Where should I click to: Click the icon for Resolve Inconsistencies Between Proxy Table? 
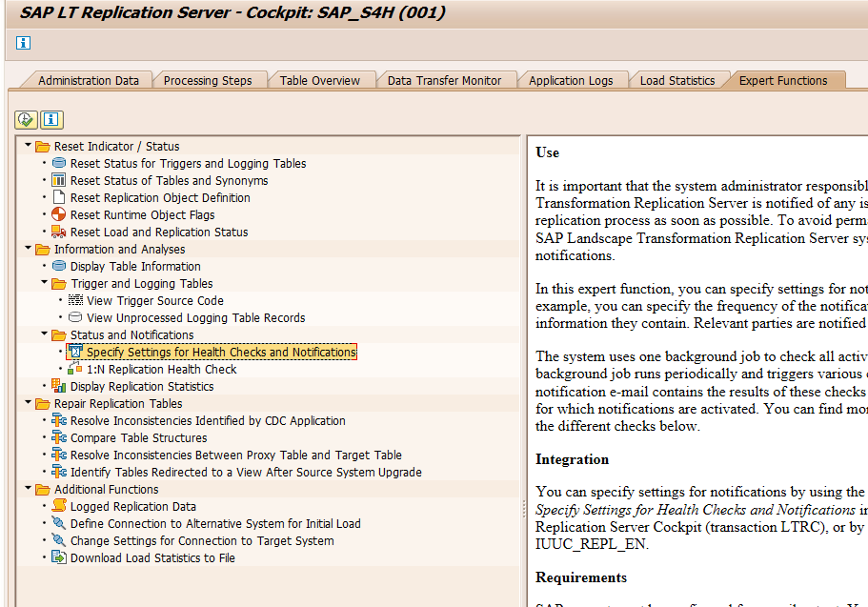pos(59,455)
